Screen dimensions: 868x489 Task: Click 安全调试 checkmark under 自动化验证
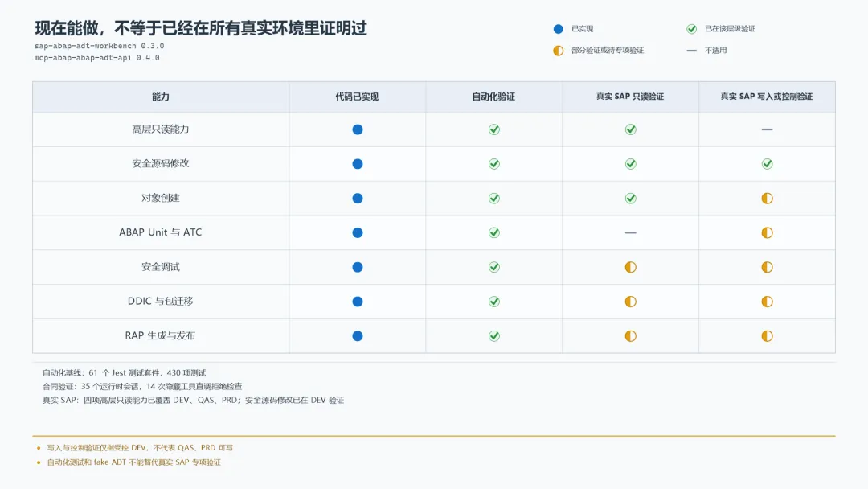point(494,267)
